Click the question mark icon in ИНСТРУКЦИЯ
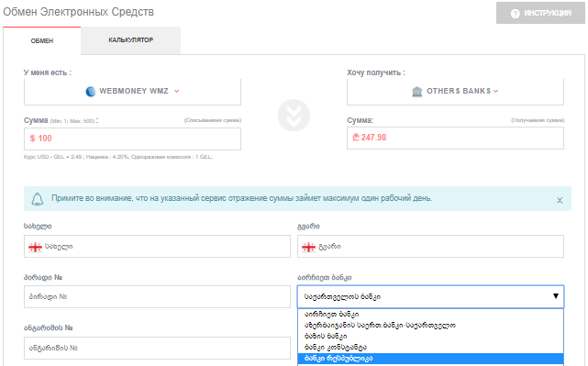 516,14
